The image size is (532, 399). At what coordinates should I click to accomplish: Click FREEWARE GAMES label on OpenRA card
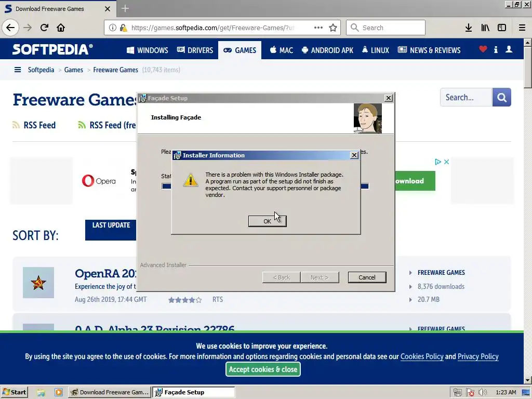click(441, 272)
